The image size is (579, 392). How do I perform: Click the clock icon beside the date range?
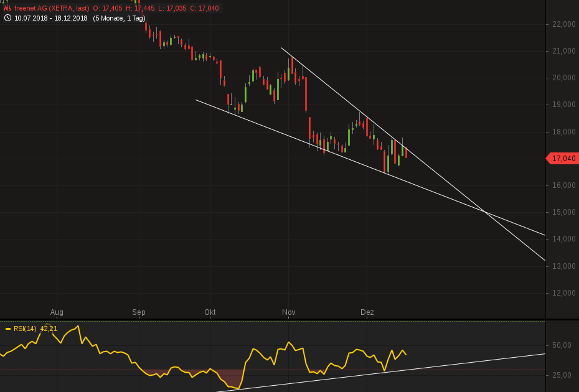coord(7,18)
